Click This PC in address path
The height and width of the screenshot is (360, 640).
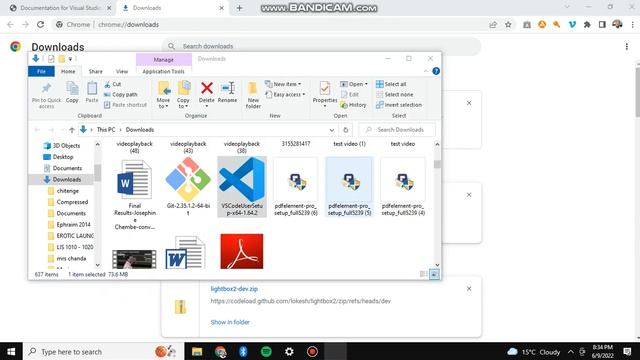(x=106, y=129)
